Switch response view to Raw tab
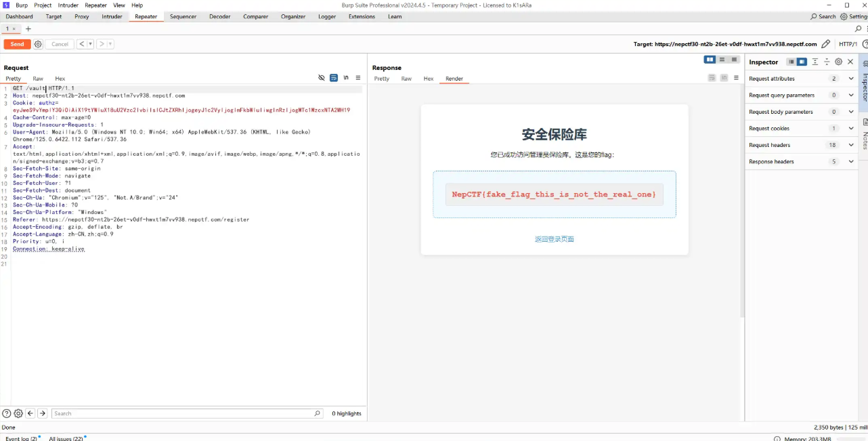 click(406, 79)
